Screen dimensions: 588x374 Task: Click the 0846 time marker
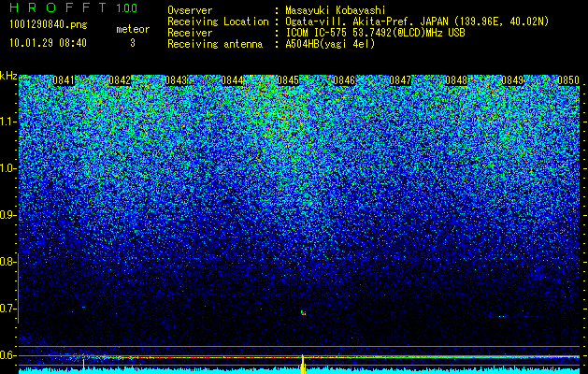point(344,80)
